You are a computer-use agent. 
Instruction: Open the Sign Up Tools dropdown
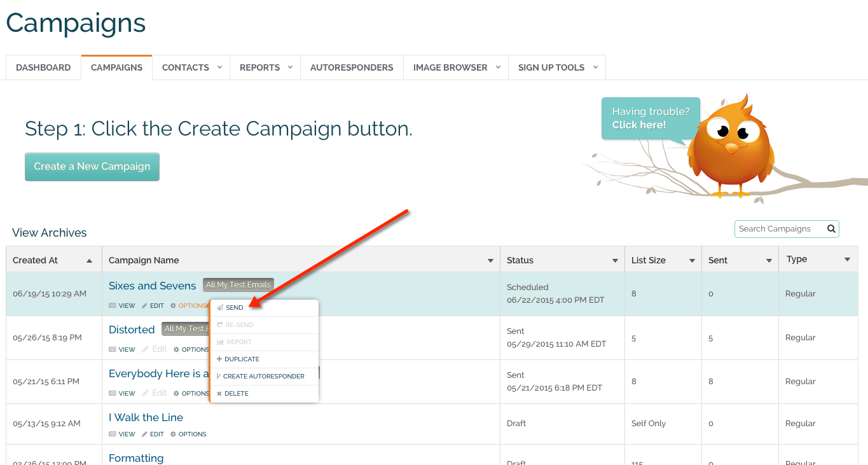click(595, 67)
